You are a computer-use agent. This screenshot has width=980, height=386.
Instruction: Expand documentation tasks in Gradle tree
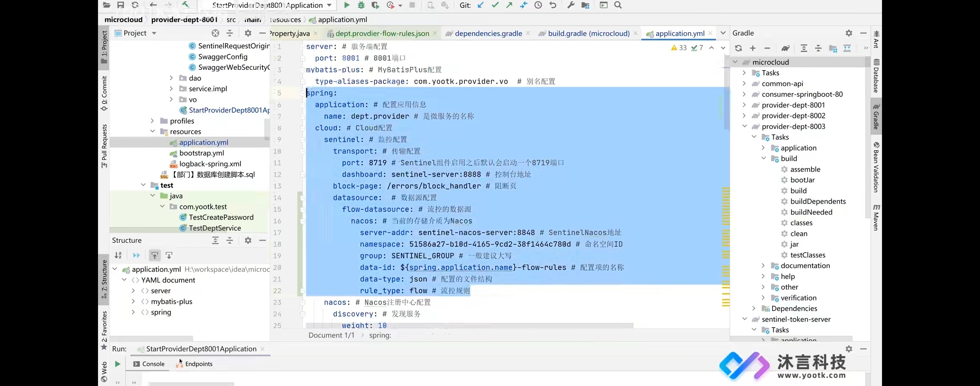click(x=763, y=266)
